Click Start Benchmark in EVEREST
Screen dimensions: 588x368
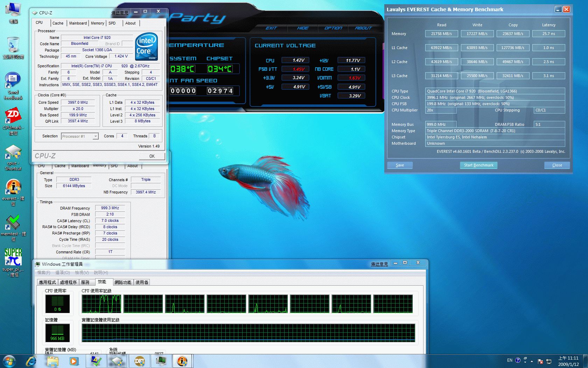[x=478, y=165]
